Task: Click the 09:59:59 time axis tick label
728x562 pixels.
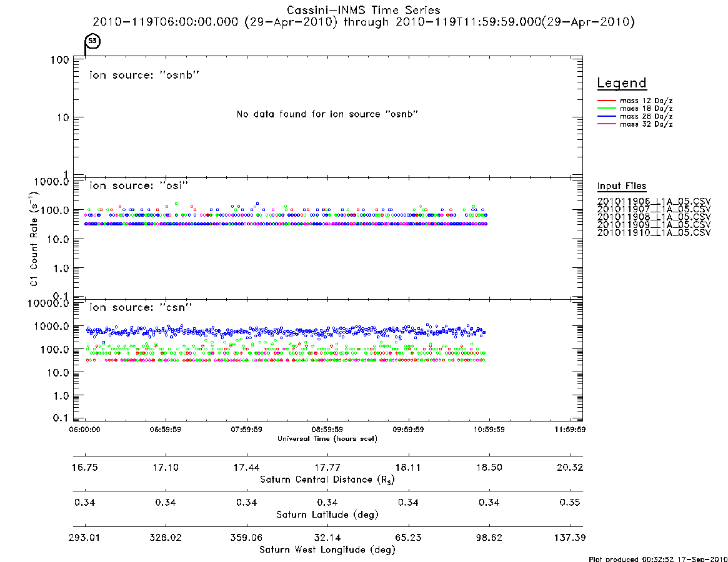Action: click(x=408, y=430)
